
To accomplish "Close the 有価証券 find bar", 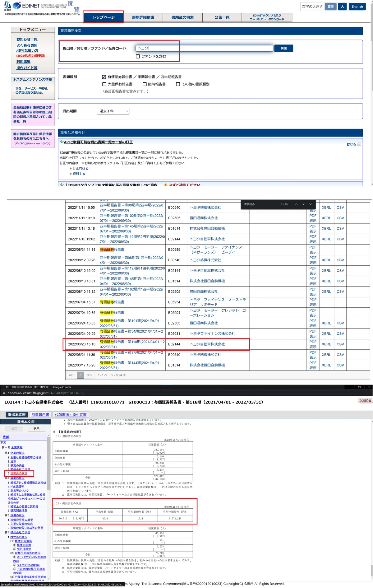I will (310, 204).
